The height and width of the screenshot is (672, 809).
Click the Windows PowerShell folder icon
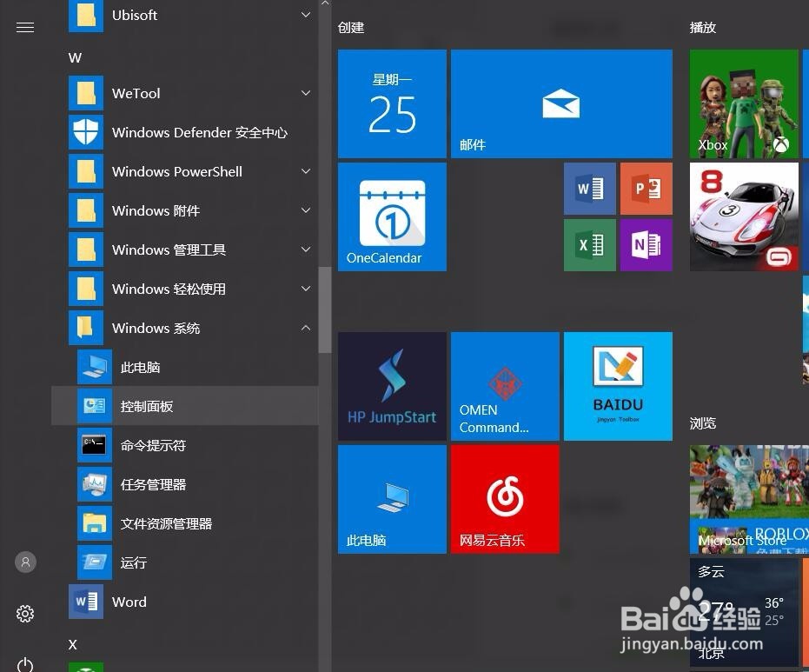pos(86,171)
